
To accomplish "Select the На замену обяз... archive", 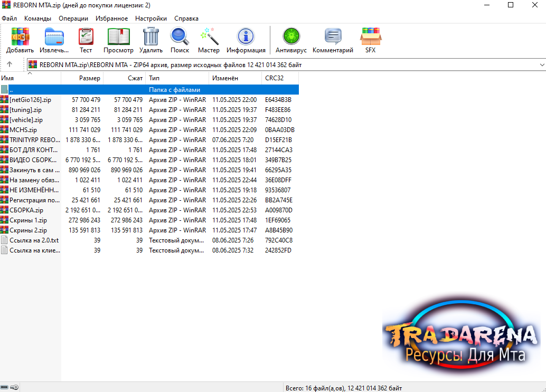I will [34, 180].
